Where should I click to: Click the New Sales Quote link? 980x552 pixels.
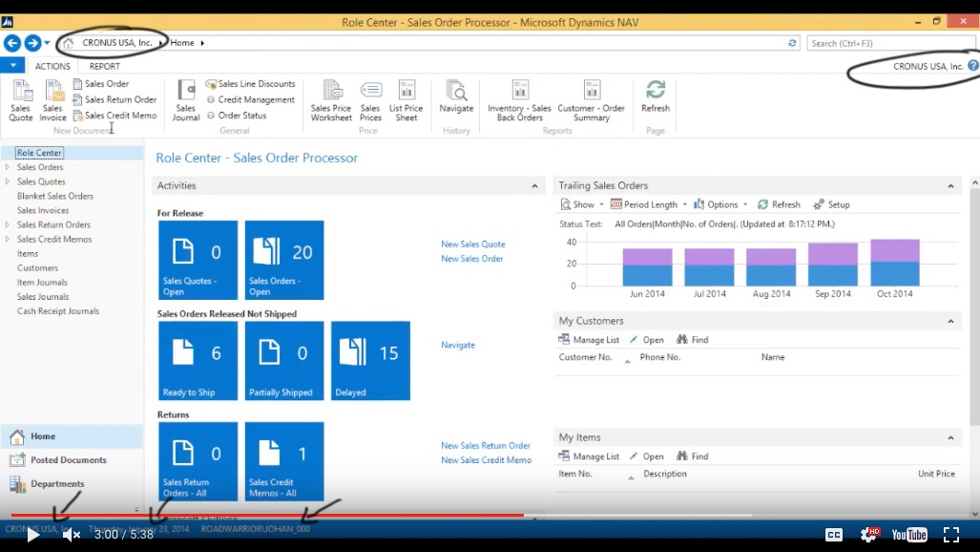[x=473, y=244]
